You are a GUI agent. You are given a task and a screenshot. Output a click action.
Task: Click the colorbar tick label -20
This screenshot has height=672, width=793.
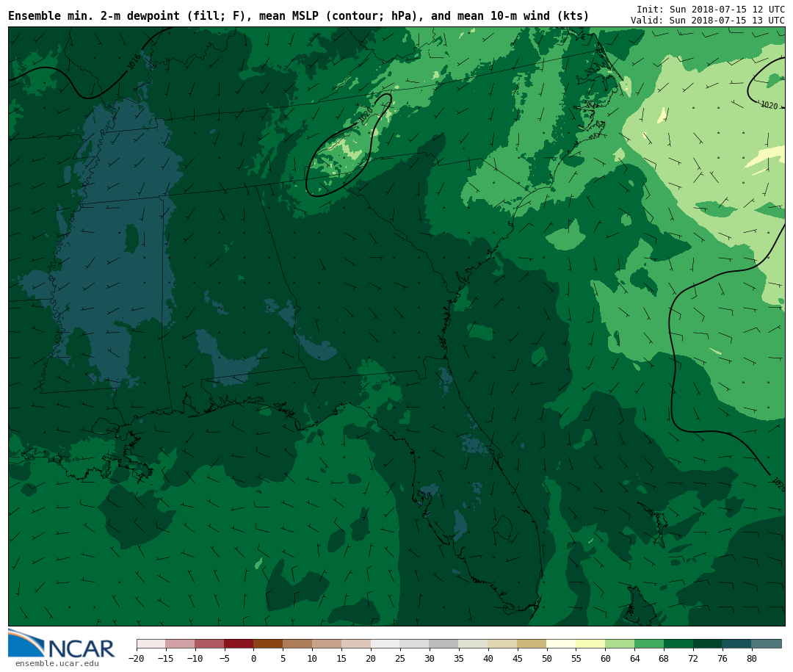[x=137, y=659]
